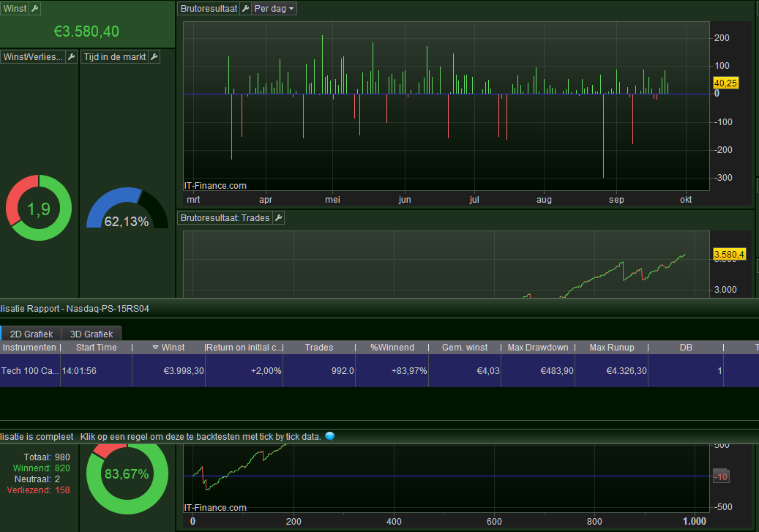Open Tijd in de markt wrench settings

pyautogui.click(x=154, y=57)
